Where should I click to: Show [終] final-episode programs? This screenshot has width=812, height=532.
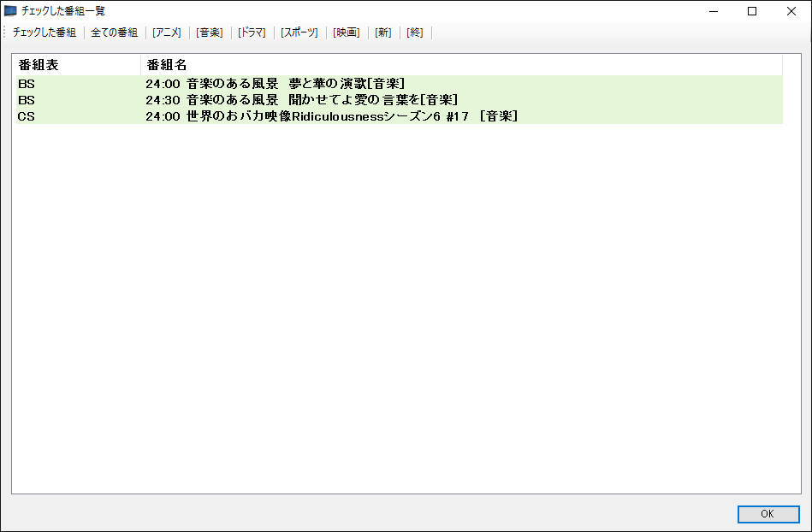click(x=415, y=33)
